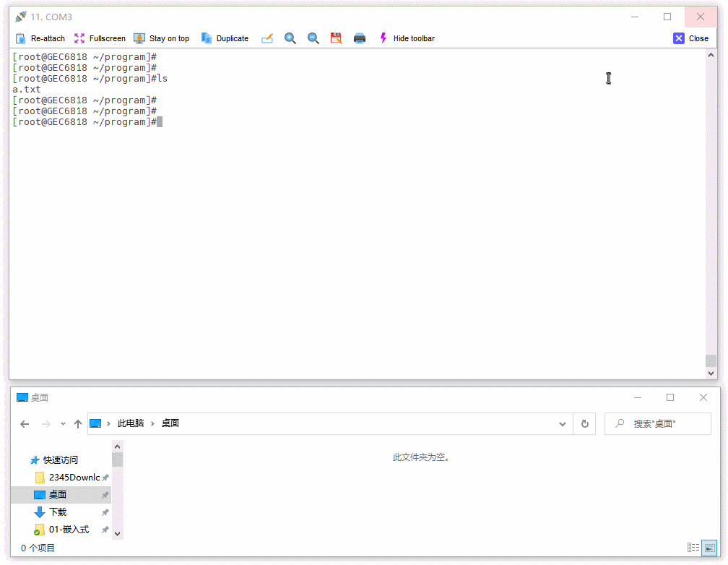Click the a.txt text in terminal

27,89
